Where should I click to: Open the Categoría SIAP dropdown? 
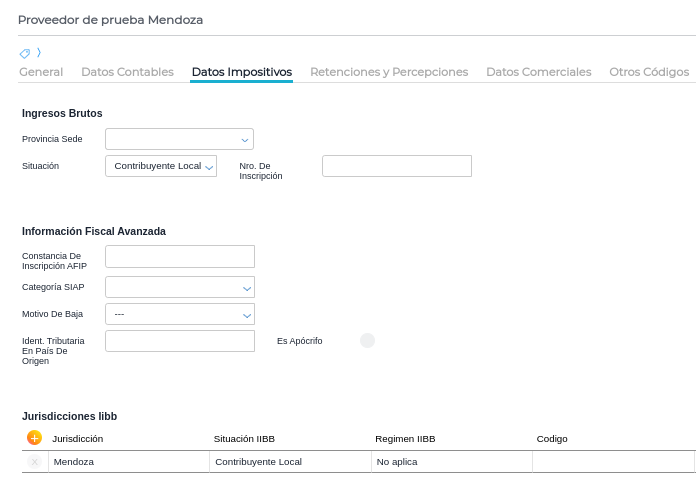[180, 288]
